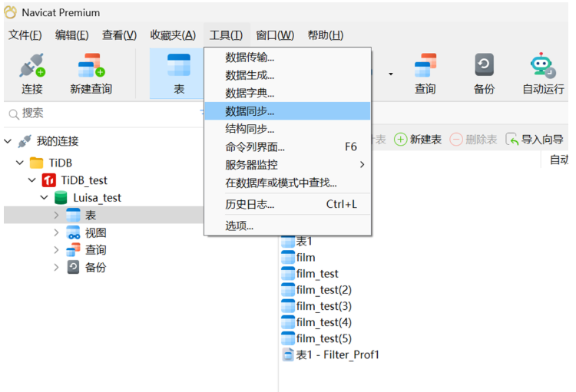Select 选项... in the Tools menu

click(239, 226)
